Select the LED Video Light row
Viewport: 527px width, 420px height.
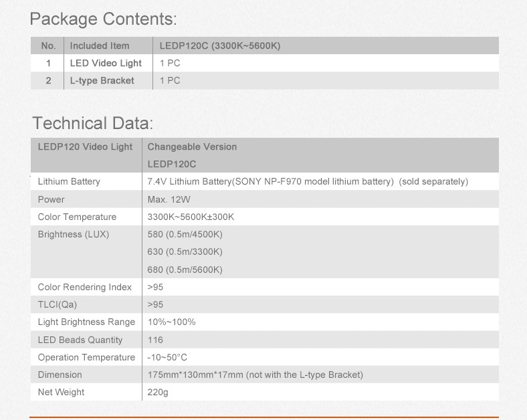click(265, 63)
